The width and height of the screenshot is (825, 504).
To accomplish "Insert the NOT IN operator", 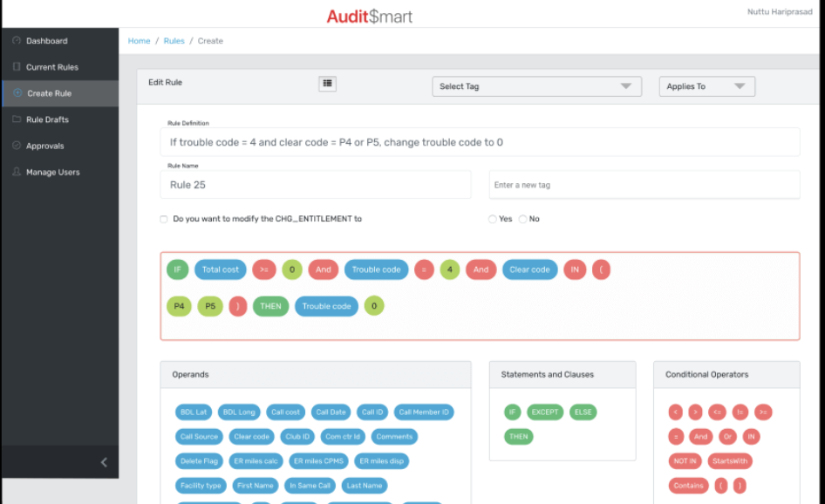I will [x=685, y=461].
